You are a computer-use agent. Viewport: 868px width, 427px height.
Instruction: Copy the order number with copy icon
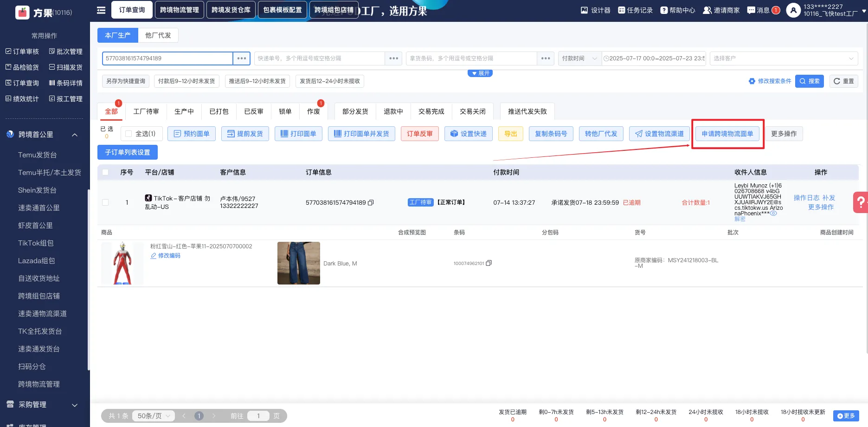coord(371,203)
